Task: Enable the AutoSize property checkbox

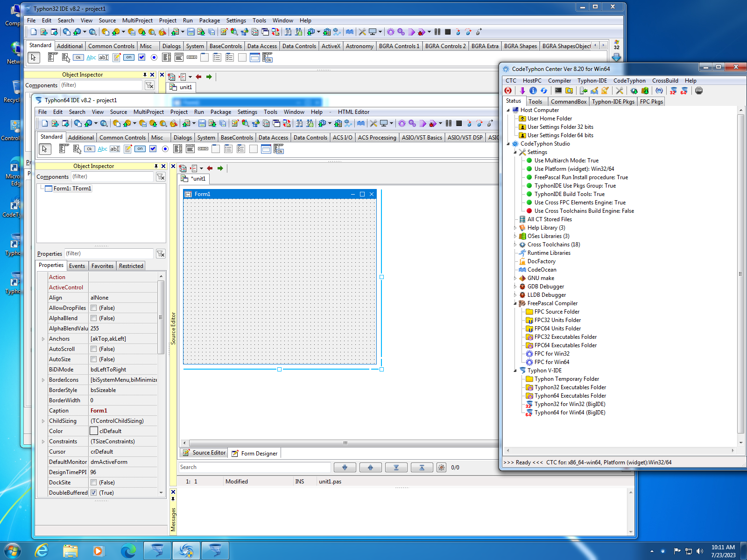Action: [x=94, y=359]
